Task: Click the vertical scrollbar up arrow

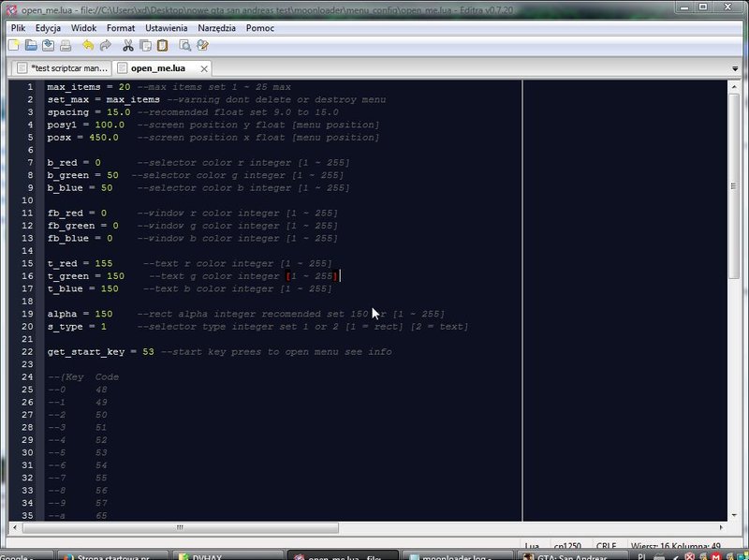Action: click(x=734, y=87)
